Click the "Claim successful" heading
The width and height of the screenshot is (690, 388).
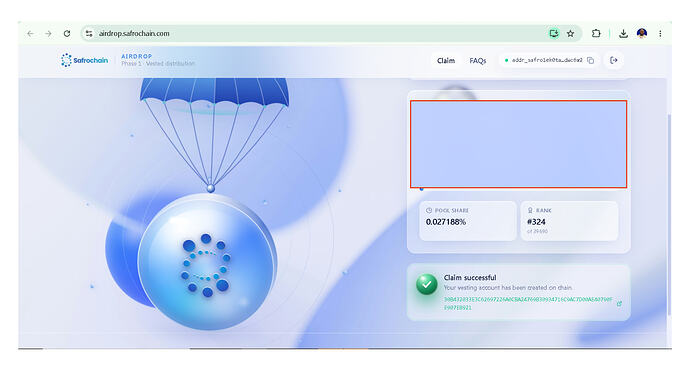[x=470, y=278]
